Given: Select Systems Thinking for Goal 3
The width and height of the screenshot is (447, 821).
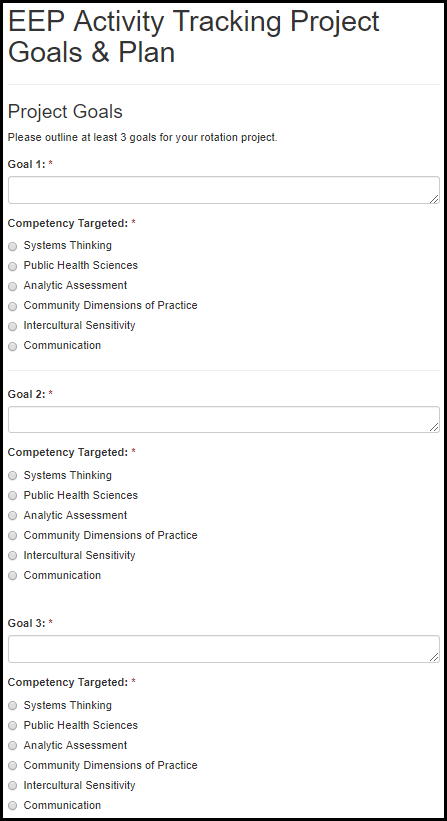Looking at the screenshot, I should [13, 706].
